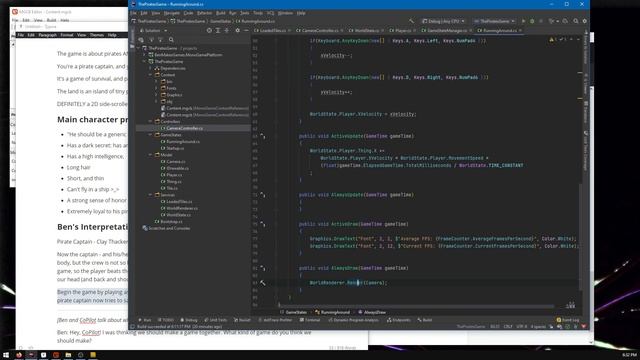Click the Build hammer icon in the toolbar
Viewport: 640px width, 360px height.
pyautogui.click(x=411, y=21)
